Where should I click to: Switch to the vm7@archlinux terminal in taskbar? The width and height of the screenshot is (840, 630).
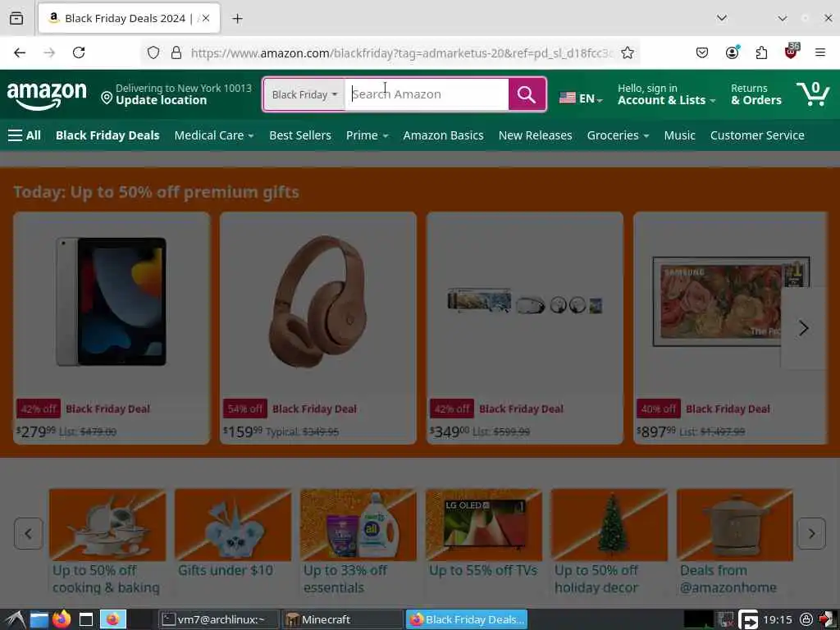(218, 620)
